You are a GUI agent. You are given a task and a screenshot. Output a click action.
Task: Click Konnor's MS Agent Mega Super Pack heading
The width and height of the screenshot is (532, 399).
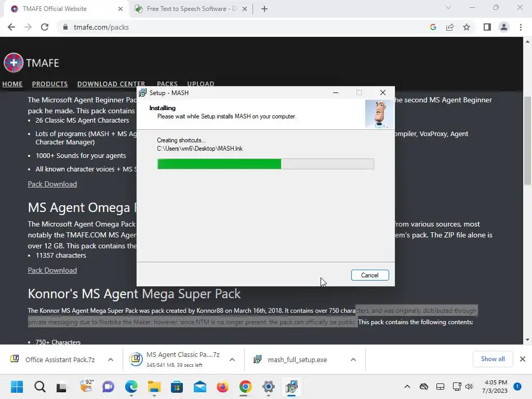135,294
